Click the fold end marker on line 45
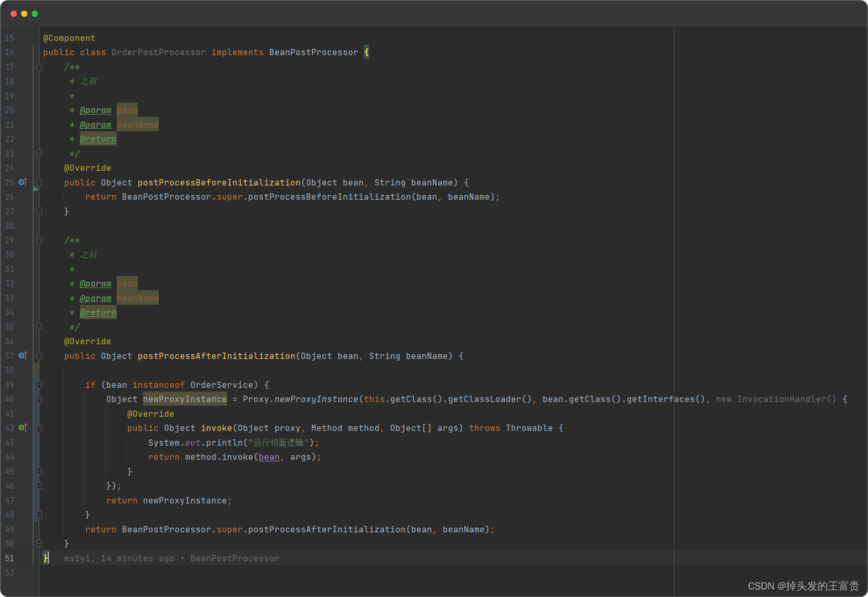Viewport: 868px width, 597px height. (39, 471)
